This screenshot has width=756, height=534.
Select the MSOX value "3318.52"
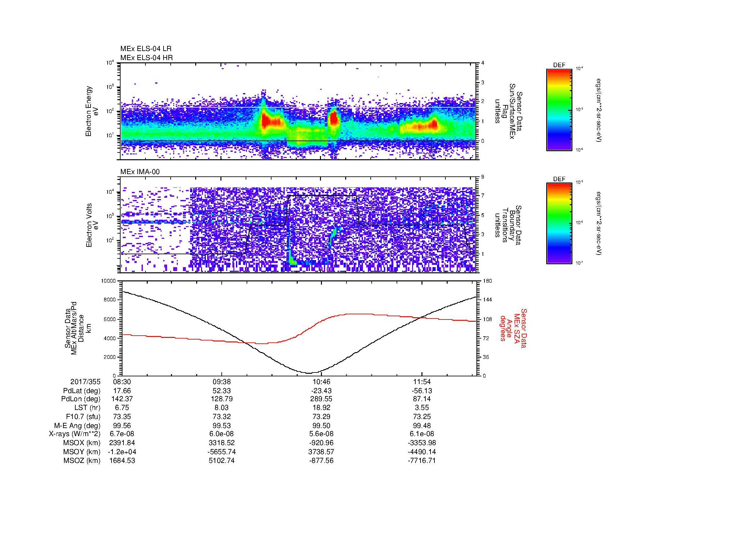tap(222, 443)
